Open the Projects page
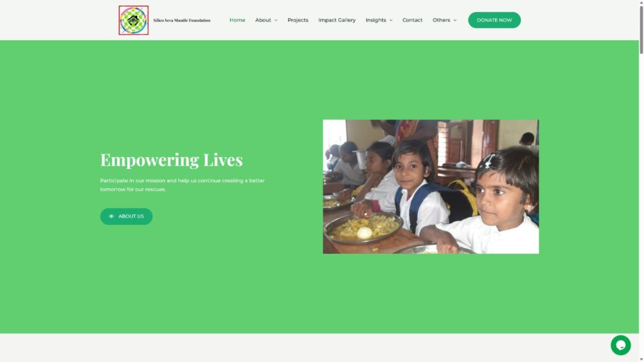Screen dimensions: 644x362 click(297, 20)
